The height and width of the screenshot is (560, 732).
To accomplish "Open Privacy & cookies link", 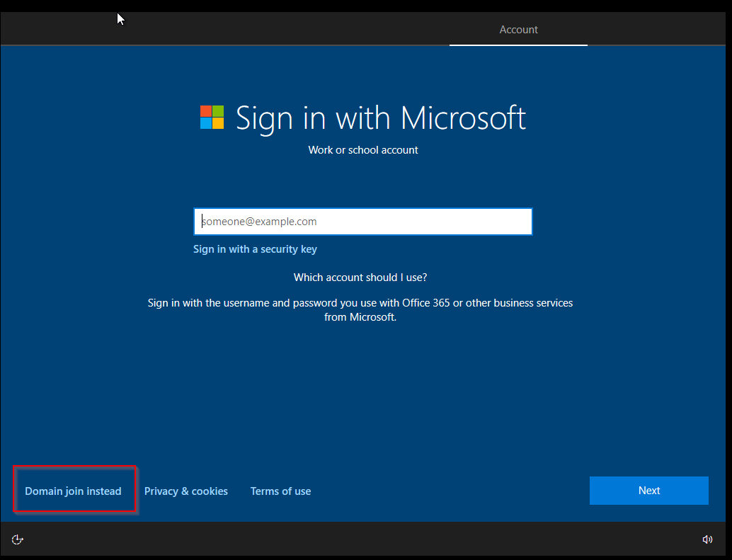I will (x=185, y=491).
